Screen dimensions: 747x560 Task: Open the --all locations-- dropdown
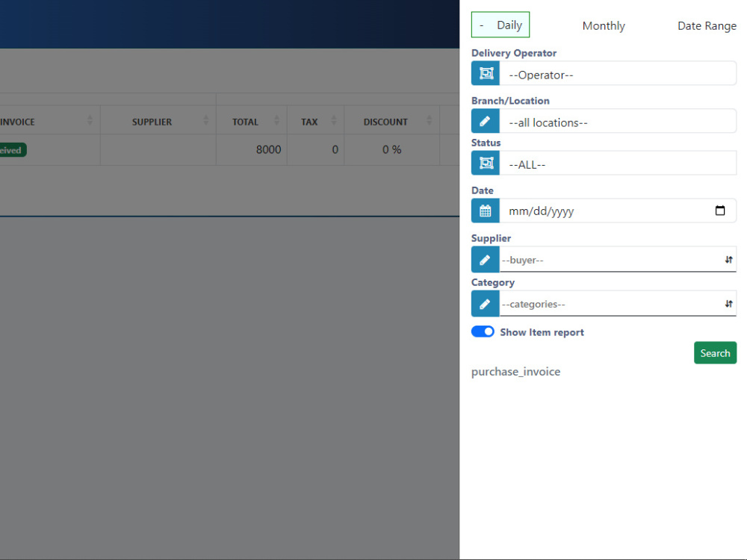tap(618, 121)
